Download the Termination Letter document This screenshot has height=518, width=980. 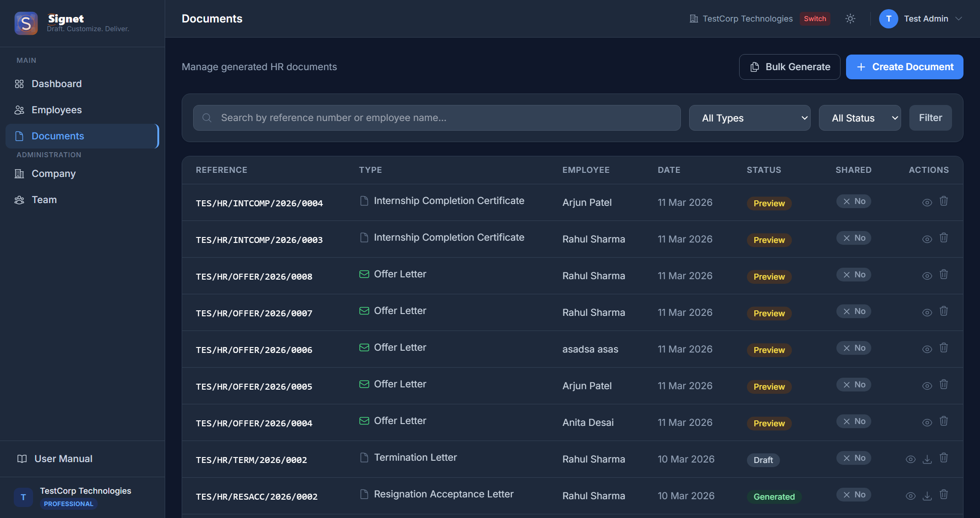click(x=927, y=459)
